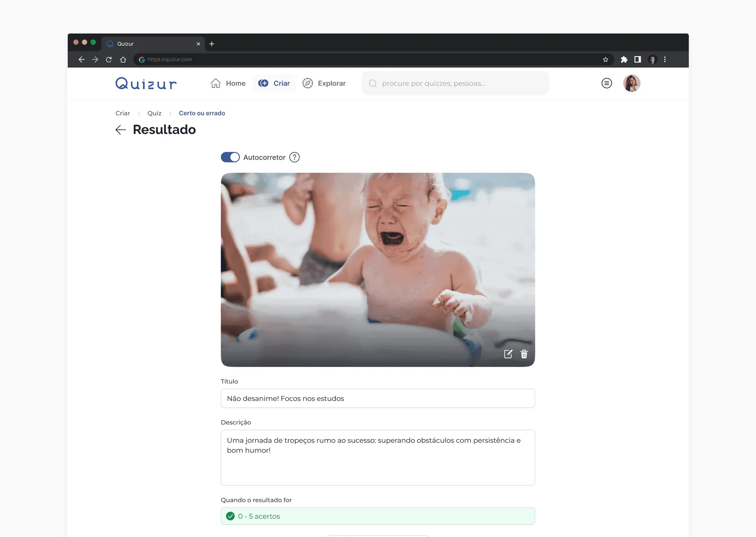Reload the browser page
The height and width of the screenshot is (537, 756).
point(109,59)
